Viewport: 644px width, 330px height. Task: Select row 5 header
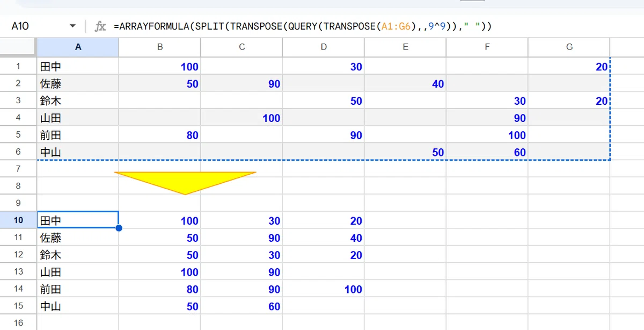(x=18, y=134)
